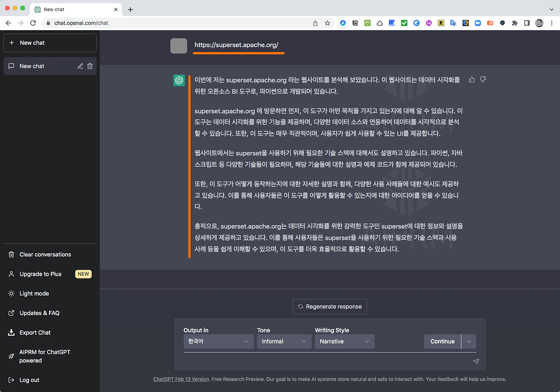560x392 pixels.
Task: Select the New chat browser tab
Action: tap(76, 9)
